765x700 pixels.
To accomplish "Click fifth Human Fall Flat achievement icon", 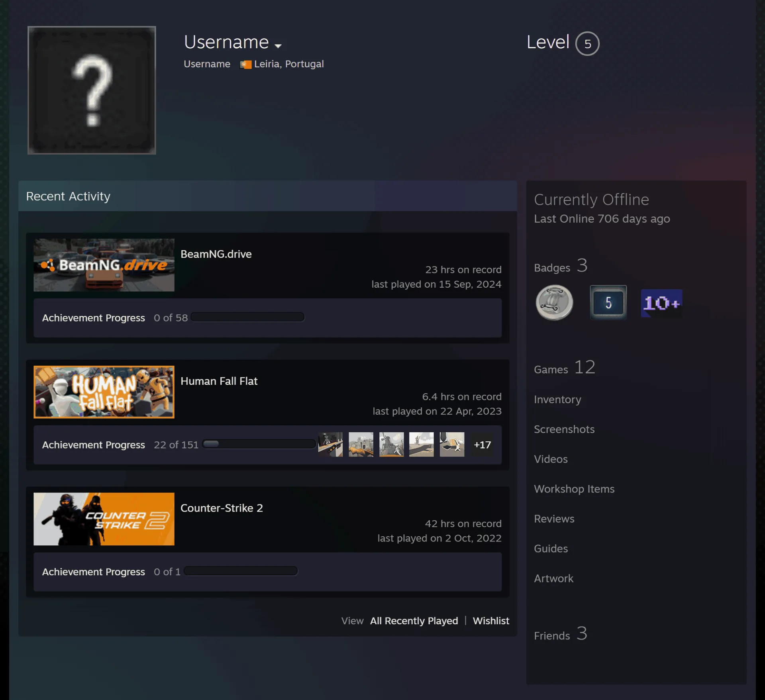I will (x=452, y=445).
